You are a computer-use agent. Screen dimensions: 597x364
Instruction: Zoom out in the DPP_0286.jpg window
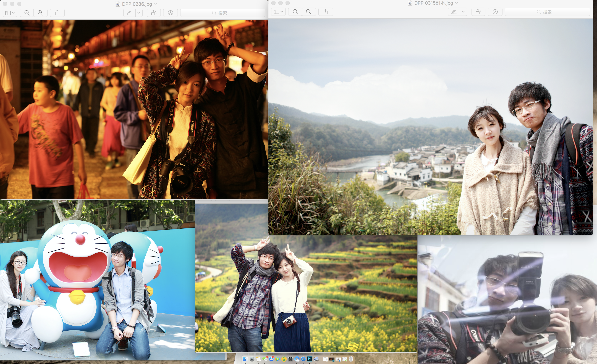coord(27,13)
